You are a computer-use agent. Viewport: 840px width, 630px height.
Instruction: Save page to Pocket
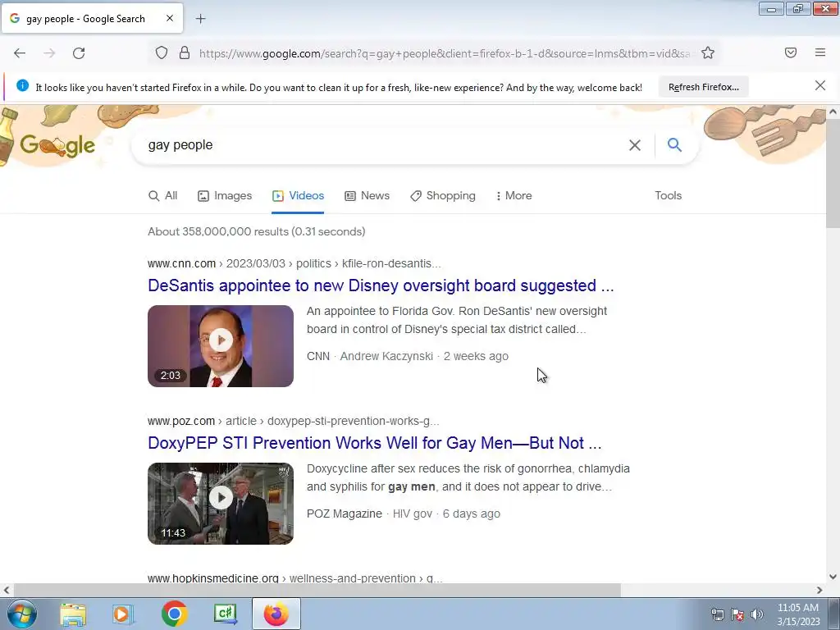(791, 52)
